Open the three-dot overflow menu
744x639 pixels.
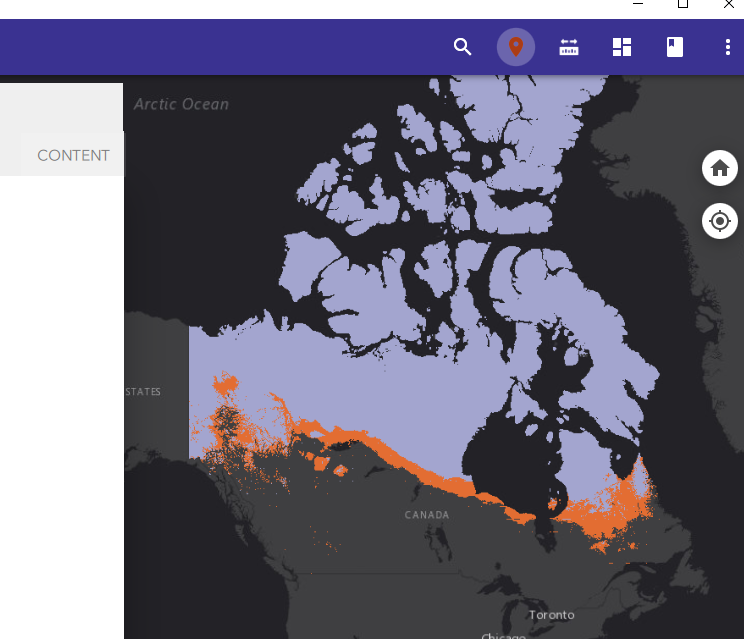tap(727, 47)
